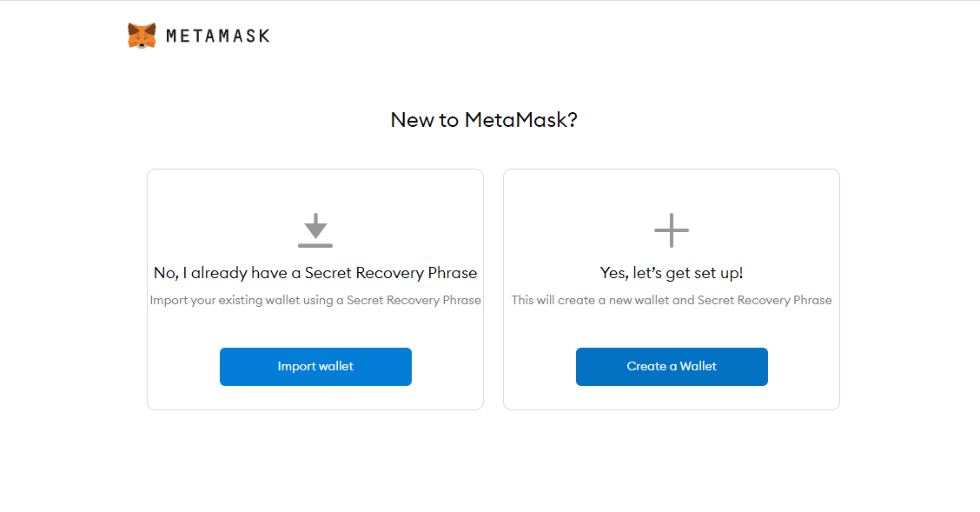Click the plus icon for new wallet
This screenshot has height=512, width=980.
pyautogui.click(x=672, y=230)
